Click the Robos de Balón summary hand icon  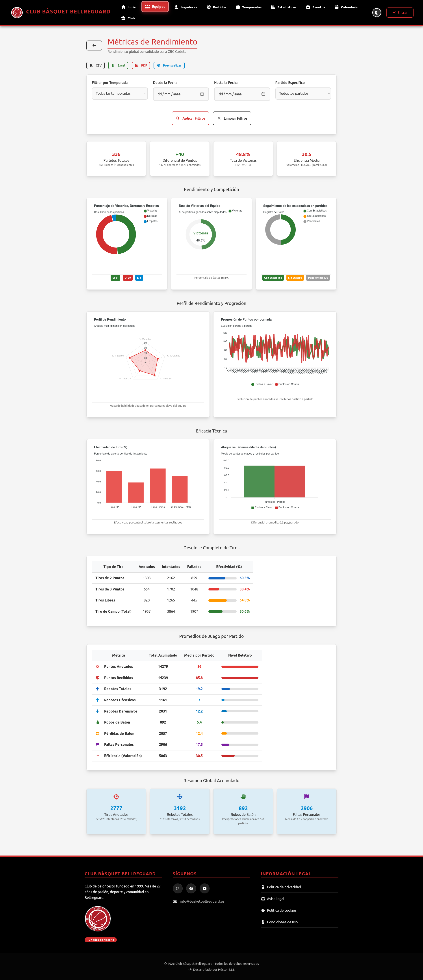point(243,797)
